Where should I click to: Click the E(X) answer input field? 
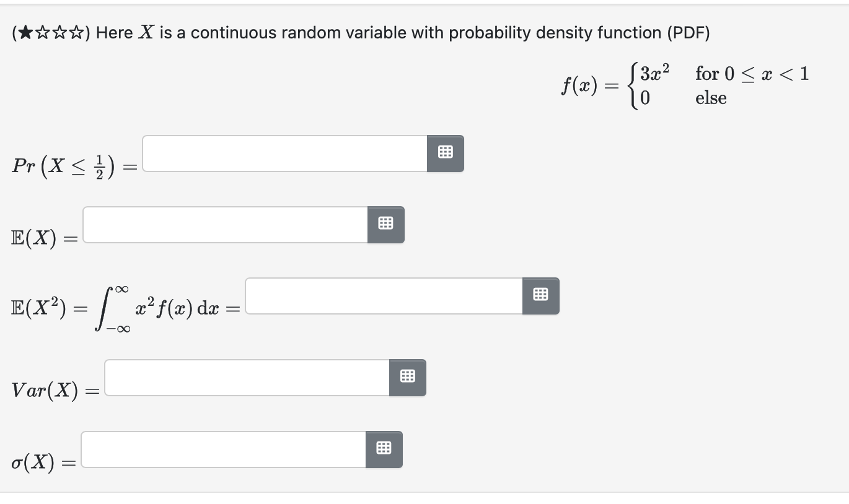[x=223, y=224]
